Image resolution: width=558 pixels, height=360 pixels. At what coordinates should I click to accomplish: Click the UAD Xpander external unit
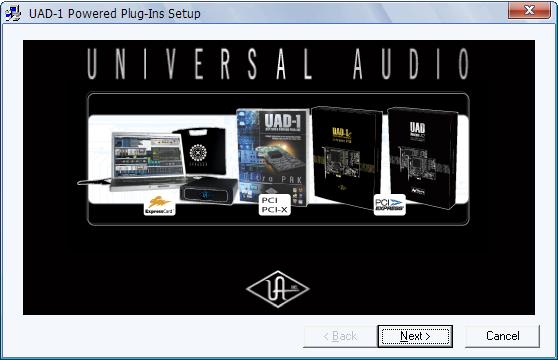click(209, 191)
